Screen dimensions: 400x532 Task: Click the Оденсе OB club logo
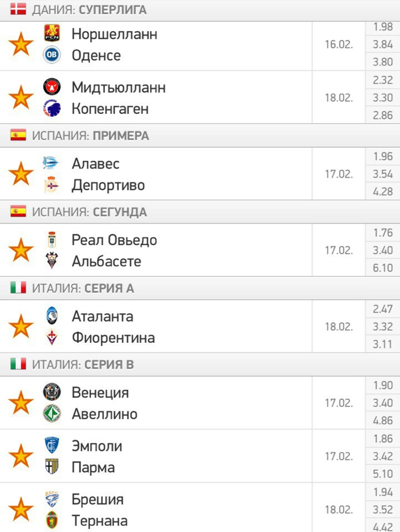[52, 55]
